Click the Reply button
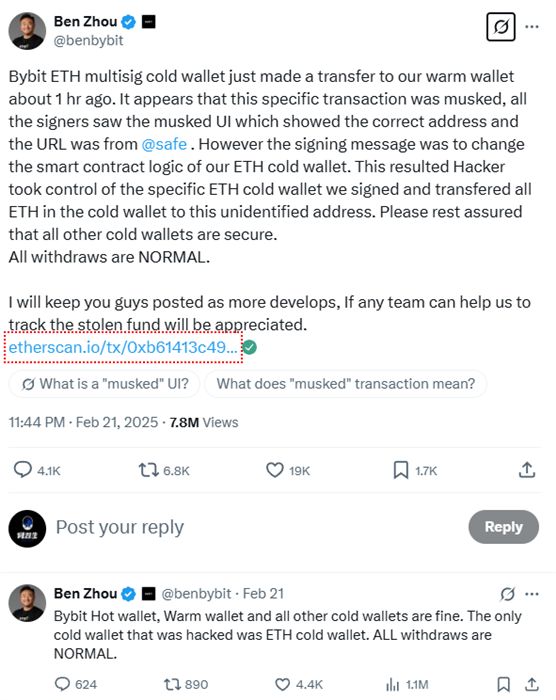Image resolution: width=556 pixels, height=700 pixels. coord(503,527)
